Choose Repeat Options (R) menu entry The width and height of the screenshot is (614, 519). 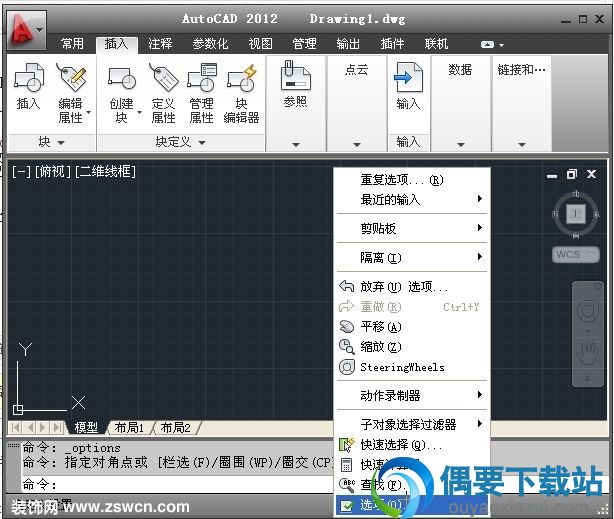click(412, 180)
